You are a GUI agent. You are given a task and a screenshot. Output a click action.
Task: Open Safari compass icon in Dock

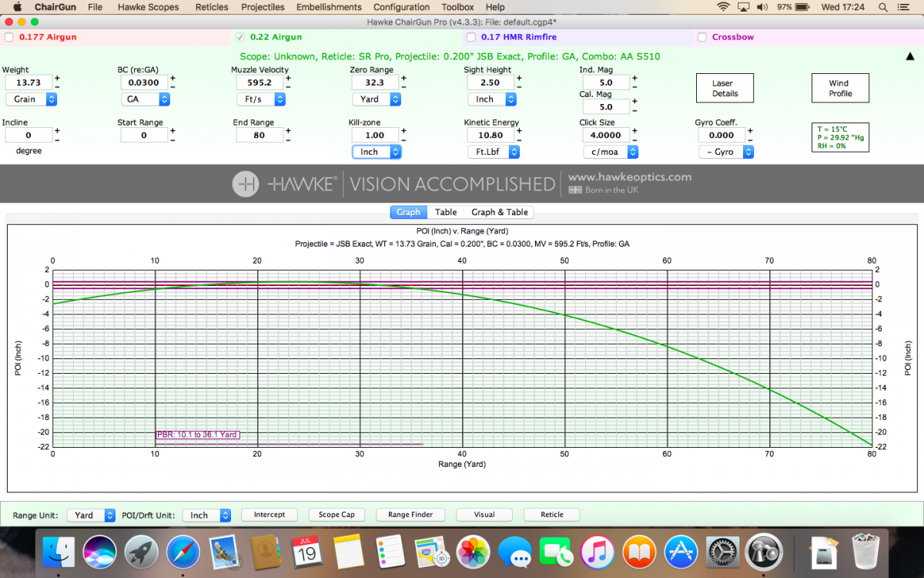tap(182, 552)
